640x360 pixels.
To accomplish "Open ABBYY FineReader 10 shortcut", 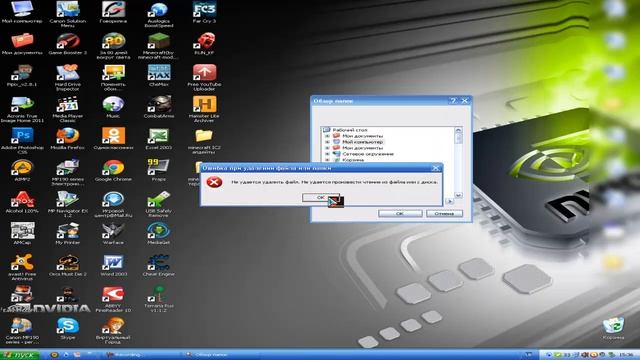I will tap(113, 299).
